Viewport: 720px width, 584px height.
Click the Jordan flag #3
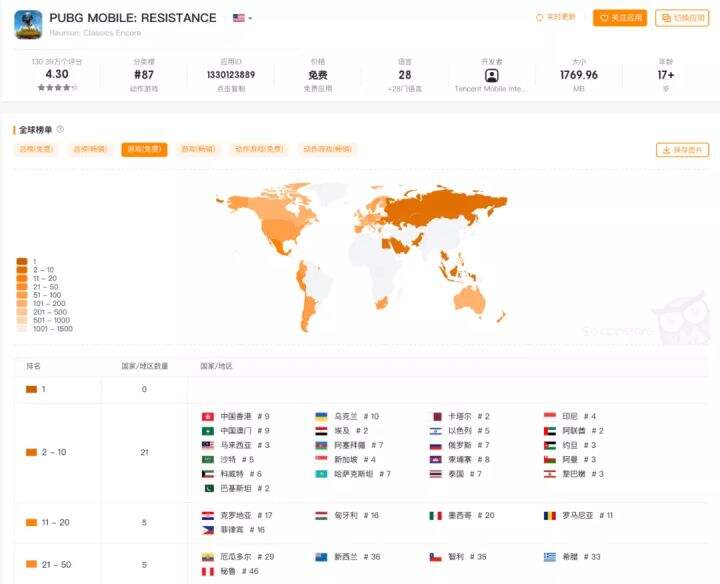tap(550, 445)
